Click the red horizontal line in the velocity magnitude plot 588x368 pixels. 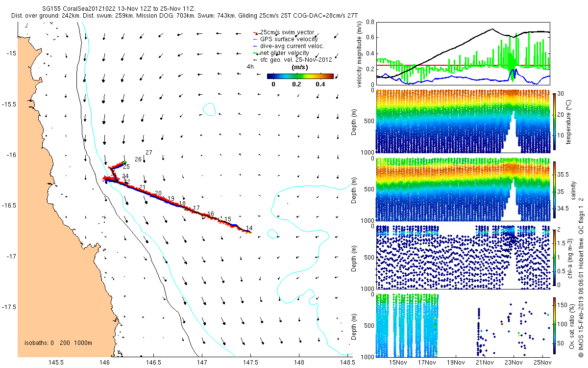tap(463, 65)
